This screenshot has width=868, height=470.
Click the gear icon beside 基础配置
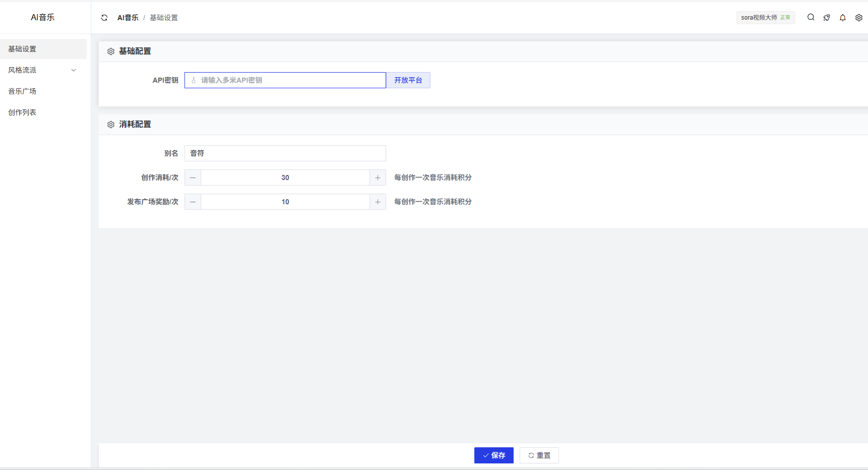(x=111, y=51)
